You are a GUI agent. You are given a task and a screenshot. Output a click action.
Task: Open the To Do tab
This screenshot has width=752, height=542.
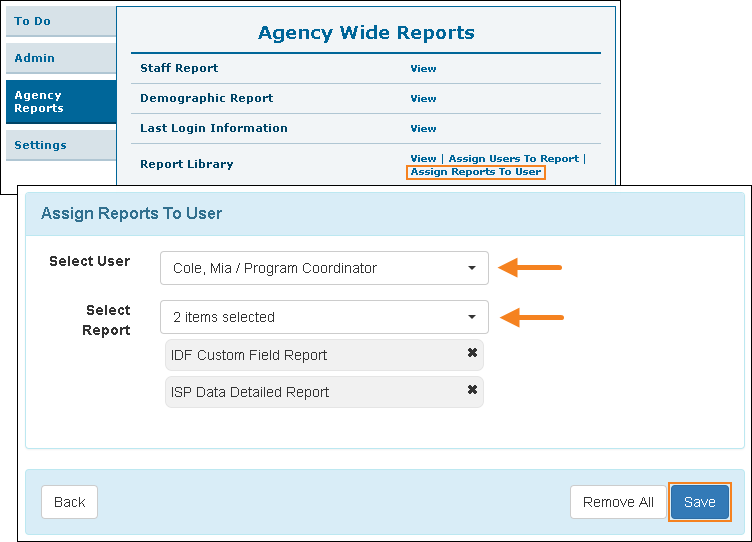coord(60,21)
